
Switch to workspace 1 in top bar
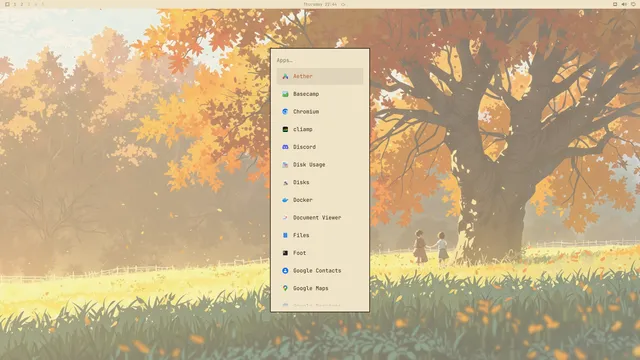coord(15,4)
